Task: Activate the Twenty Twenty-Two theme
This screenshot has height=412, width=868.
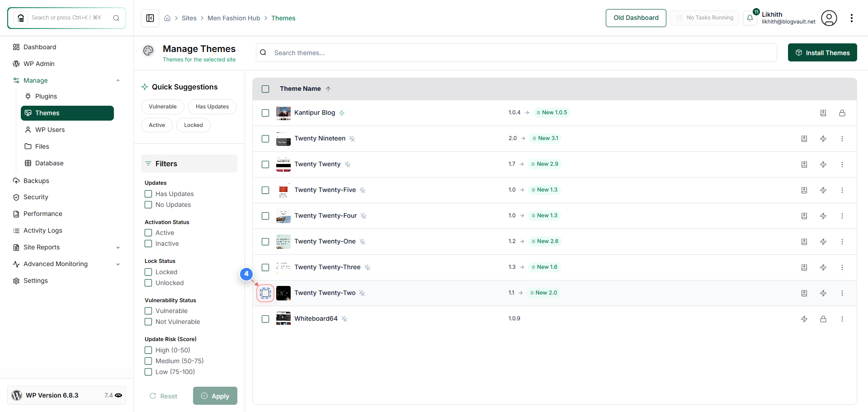Action: pos(823,293)
